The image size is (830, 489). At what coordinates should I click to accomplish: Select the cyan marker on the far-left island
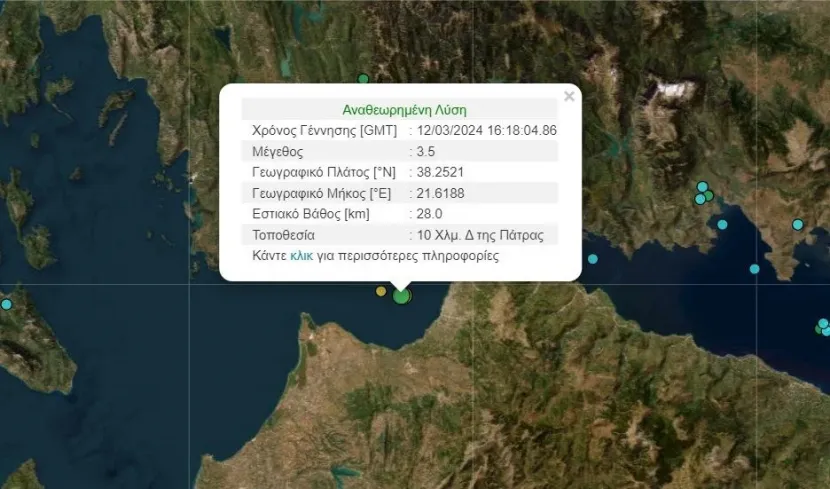6,304
